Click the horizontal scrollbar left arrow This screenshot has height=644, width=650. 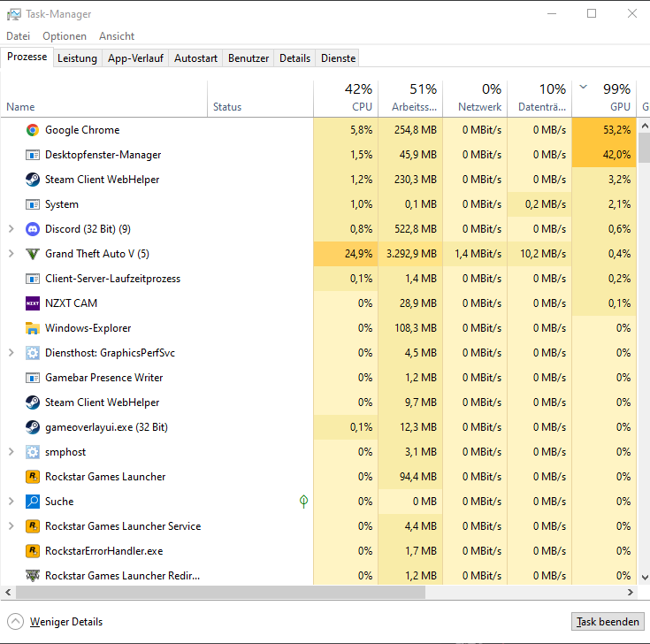click(8, 592)
